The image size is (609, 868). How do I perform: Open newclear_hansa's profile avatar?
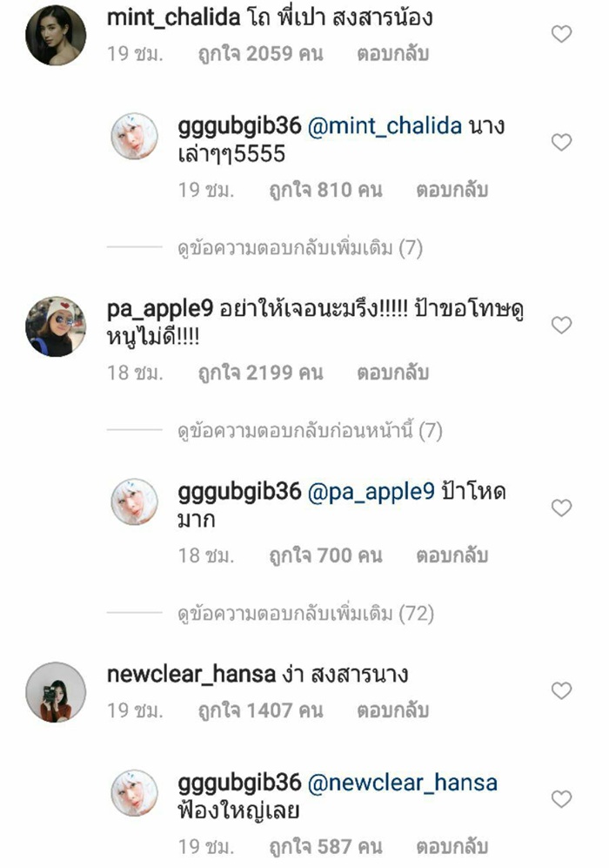coord(56,692)
